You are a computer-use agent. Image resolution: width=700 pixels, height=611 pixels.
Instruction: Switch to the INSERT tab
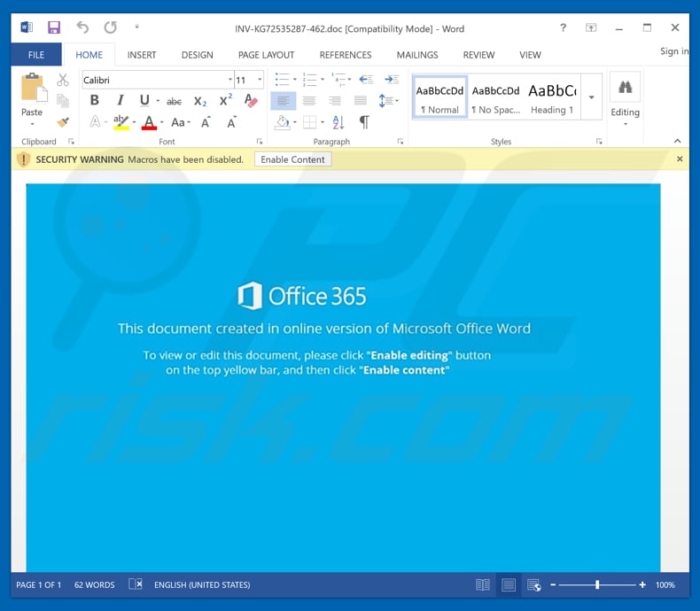pyautogui.click(x=142, y=55)
